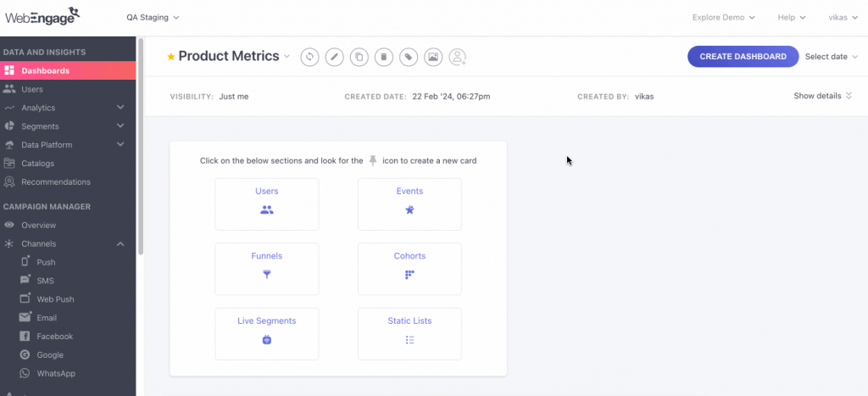Select the Funnels card section
The width and height of the screenshot is (868, 396).
(x=267, y=268)
